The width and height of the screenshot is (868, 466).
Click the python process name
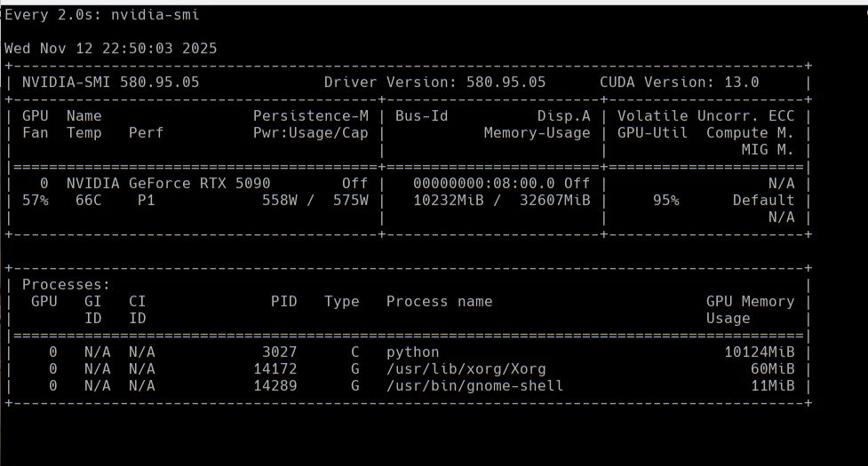[412, 352]
